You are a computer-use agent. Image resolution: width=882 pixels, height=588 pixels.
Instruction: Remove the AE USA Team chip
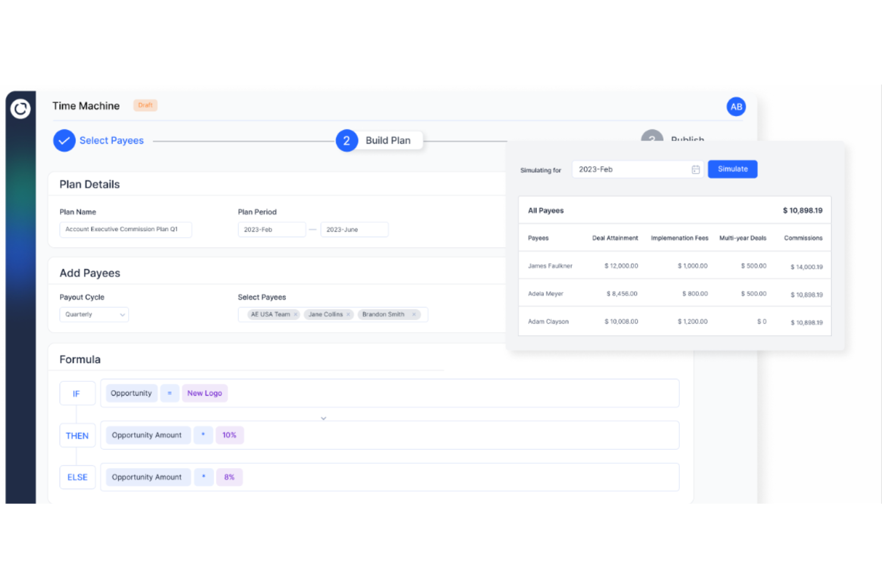tap(296, 314)
